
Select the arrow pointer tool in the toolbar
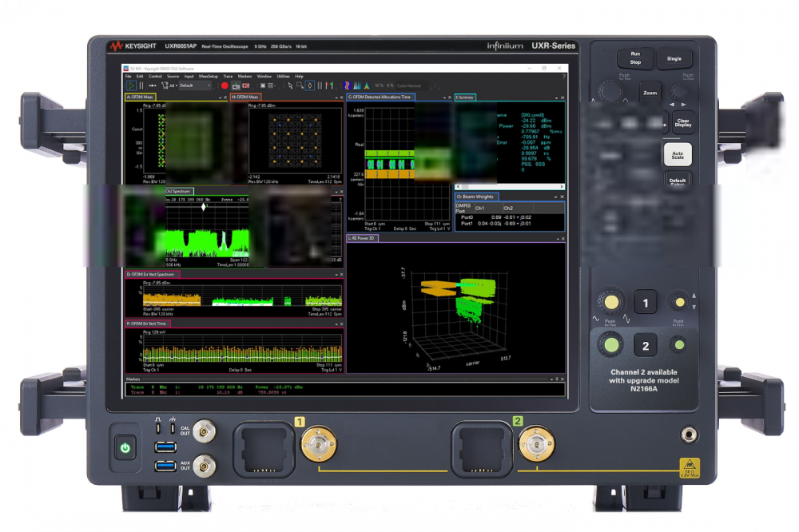pyautogui.click(x=290, y=85)
